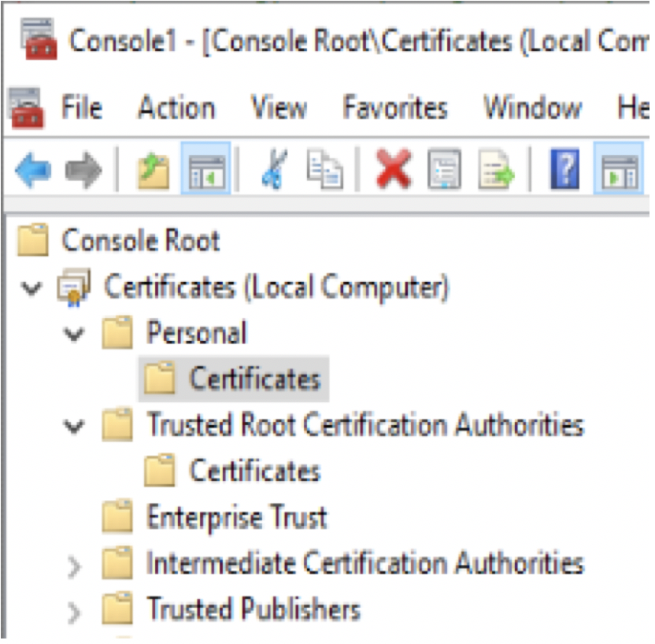This screenshot has height=644, width=655.
Task: Select Intermediate Certification Authorities
Action: tap(365, 563)
